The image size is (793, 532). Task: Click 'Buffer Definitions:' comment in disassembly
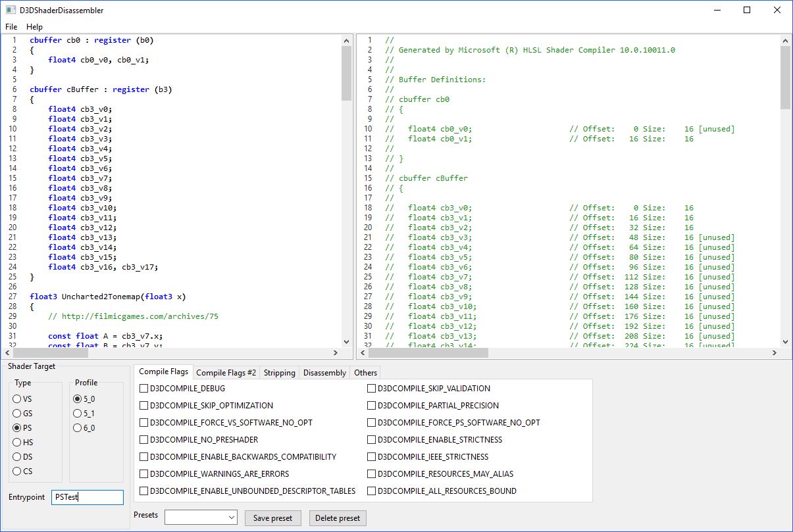click(x=436, y=80)
